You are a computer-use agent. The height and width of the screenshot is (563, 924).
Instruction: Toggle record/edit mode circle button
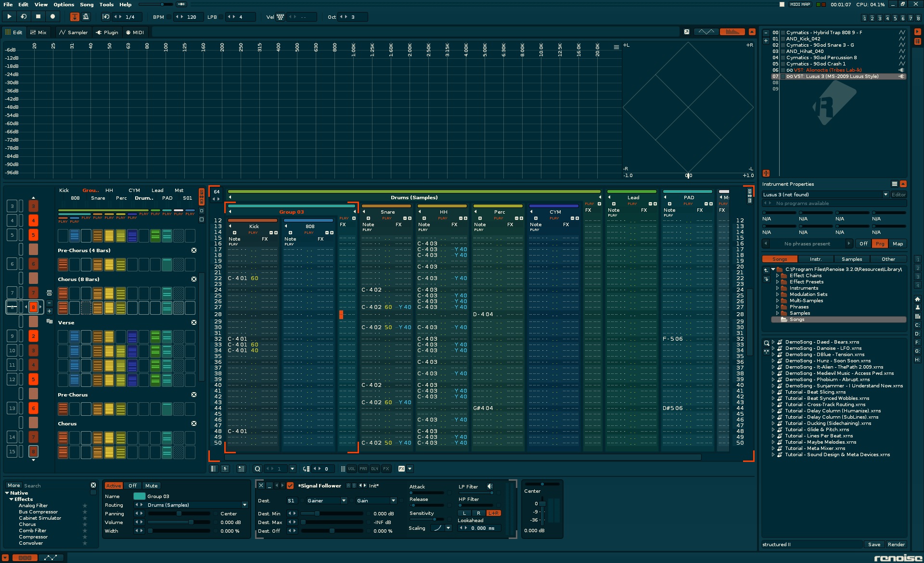pyautogui.click(x=52, y=16)
